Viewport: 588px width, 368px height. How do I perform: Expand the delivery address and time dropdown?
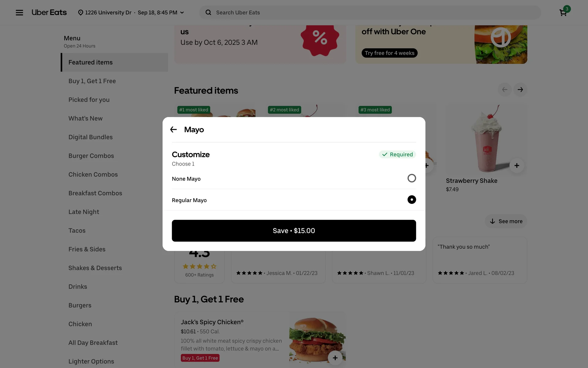coord(131,13)
